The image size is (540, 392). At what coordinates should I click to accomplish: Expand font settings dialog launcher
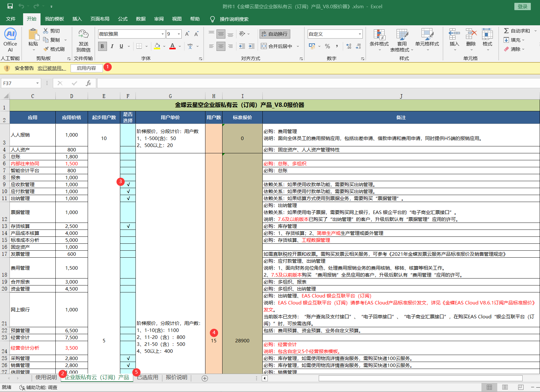click(x=200, y=59)
